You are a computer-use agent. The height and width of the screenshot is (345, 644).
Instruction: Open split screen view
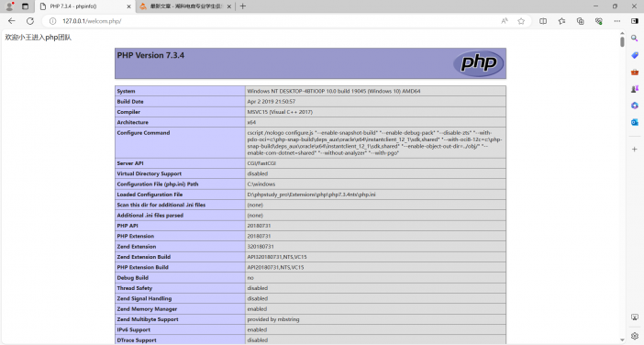[x=543, y=21]
